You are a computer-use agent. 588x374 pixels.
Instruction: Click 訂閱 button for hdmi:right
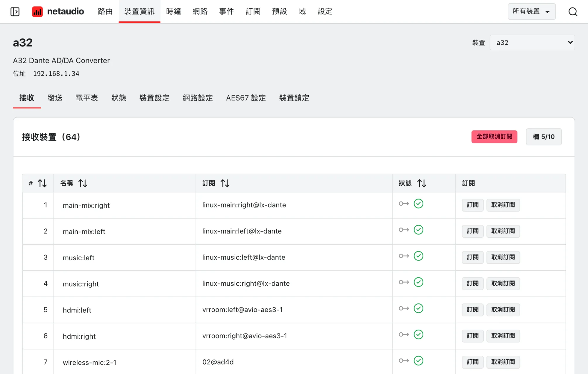click(x=472, y=336)
